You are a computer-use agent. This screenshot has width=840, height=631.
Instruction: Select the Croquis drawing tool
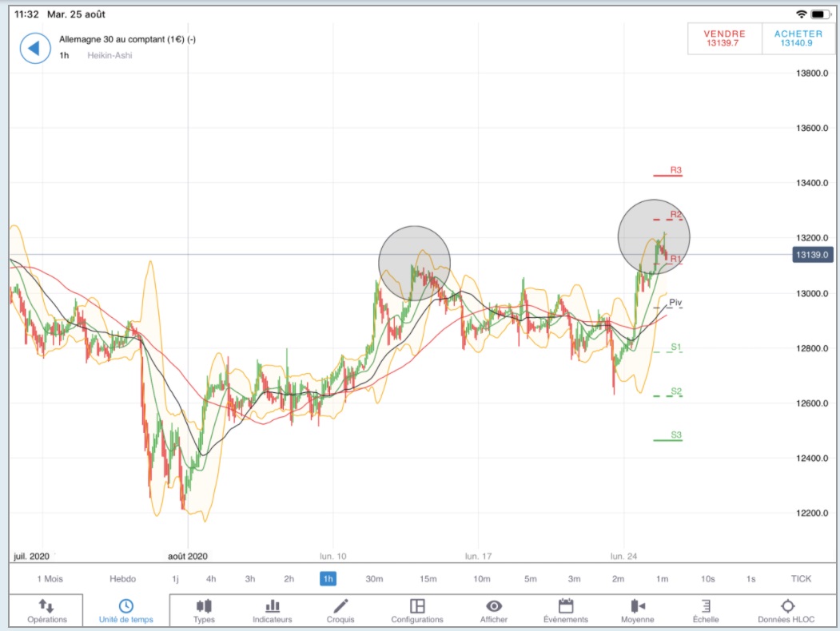click(340, 611)
